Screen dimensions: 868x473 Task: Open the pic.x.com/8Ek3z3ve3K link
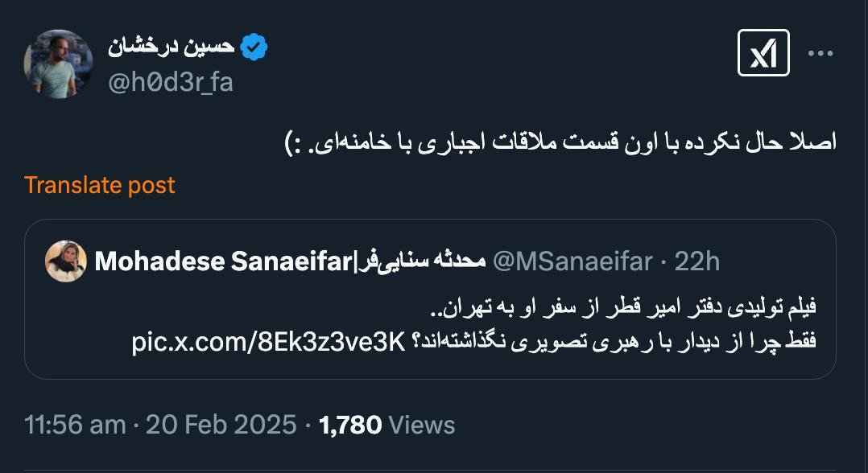(267, 342)
